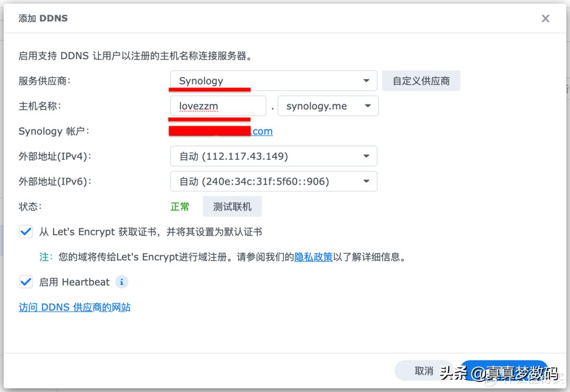Click the arrow on the IPv6 selector
This screenshot has width=570, height=392.
(x=366, y=181)
